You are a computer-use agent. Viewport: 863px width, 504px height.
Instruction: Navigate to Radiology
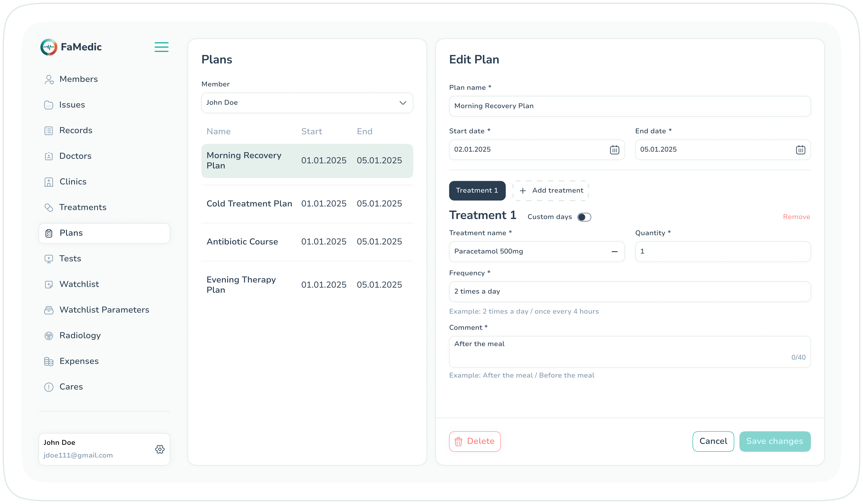point(104,336)
